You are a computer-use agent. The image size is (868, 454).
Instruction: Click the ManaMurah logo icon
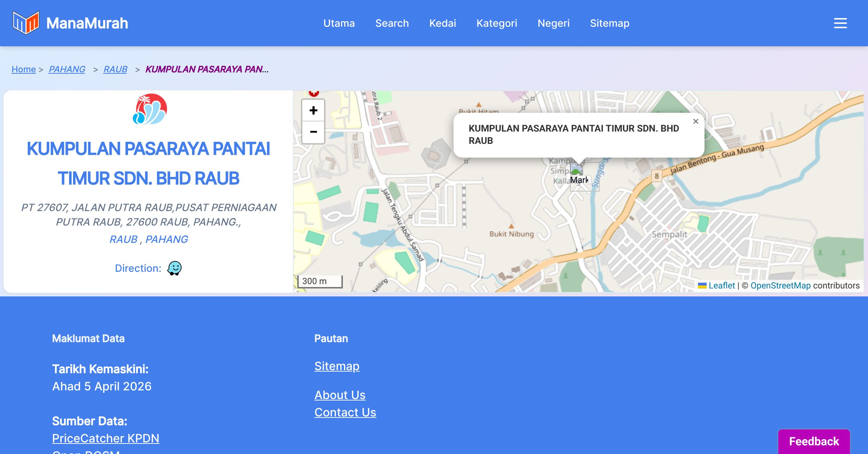click(x=26, y=23)
